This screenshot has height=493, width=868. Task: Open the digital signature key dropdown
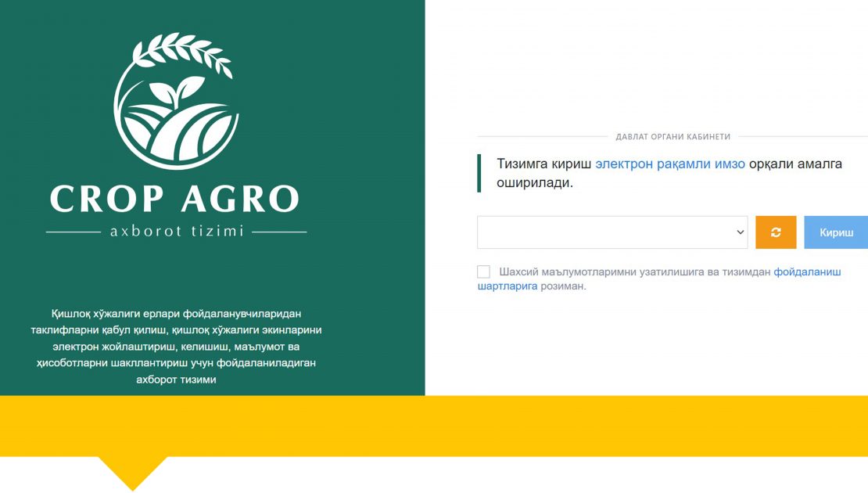pos(612,232)
